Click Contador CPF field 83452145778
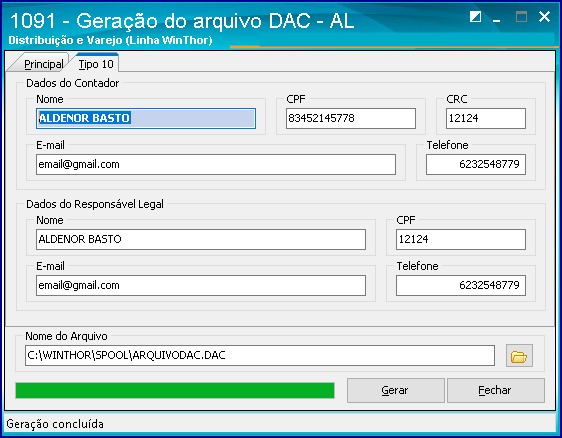 coord(351,118)
